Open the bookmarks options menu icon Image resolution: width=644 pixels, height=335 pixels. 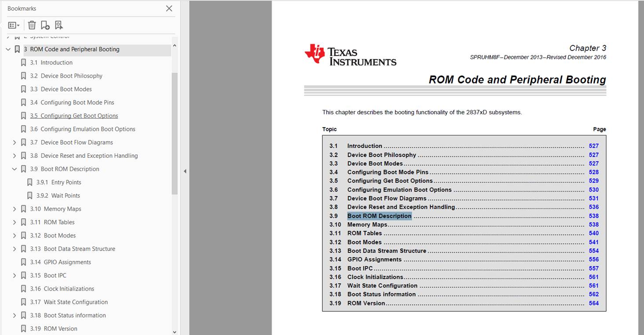14,25
